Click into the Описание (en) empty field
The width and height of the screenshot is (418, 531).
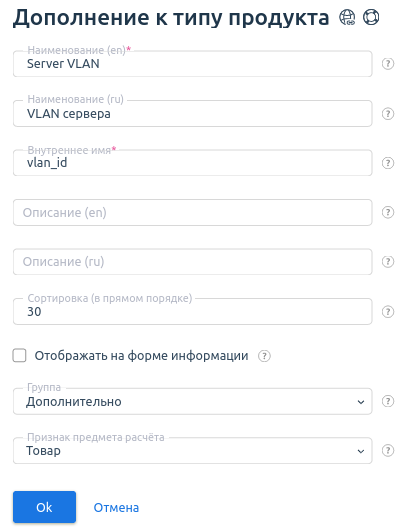tap(192, 212)
